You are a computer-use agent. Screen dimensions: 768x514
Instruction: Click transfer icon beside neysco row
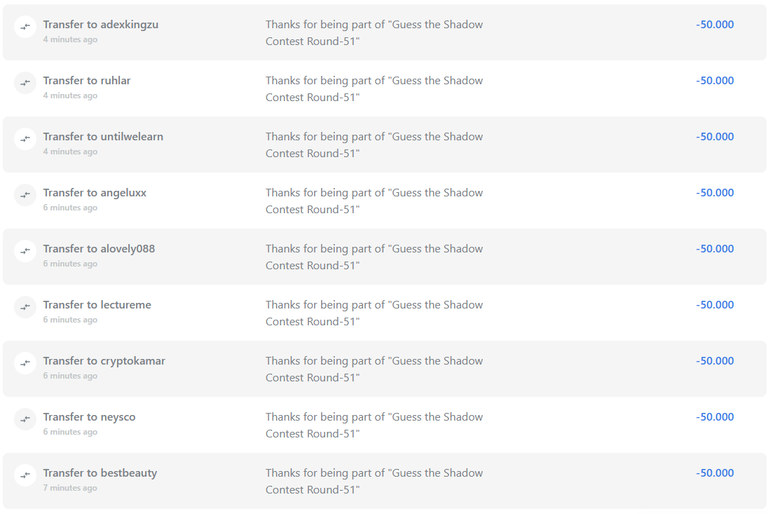pos(25,419)
